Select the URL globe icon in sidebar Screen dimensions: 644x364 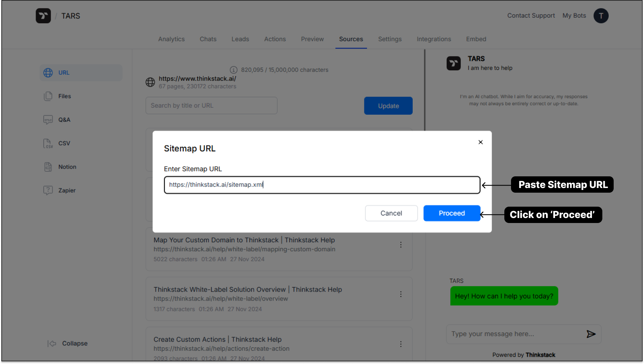point(48,73)
